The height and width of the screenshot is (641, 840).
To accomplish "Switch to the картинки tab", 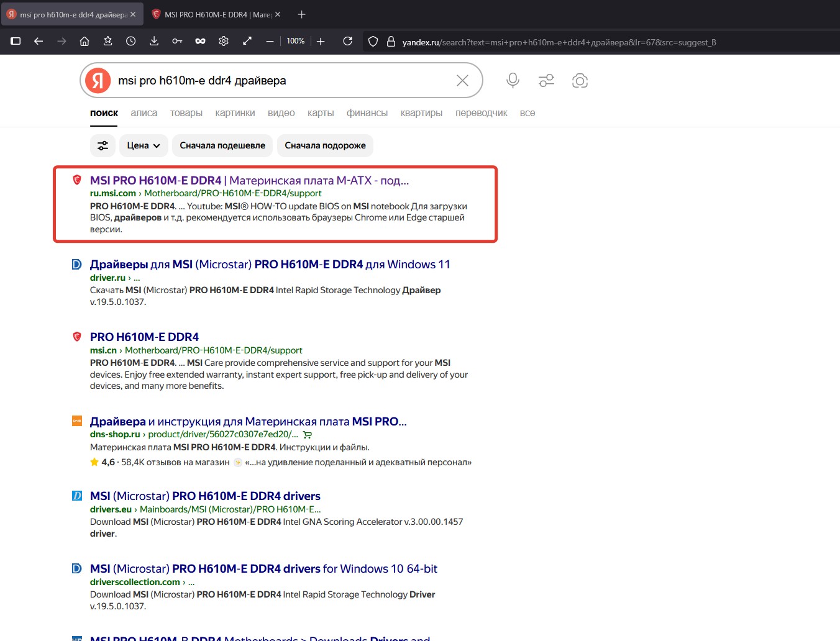I will tap(235, 113).
